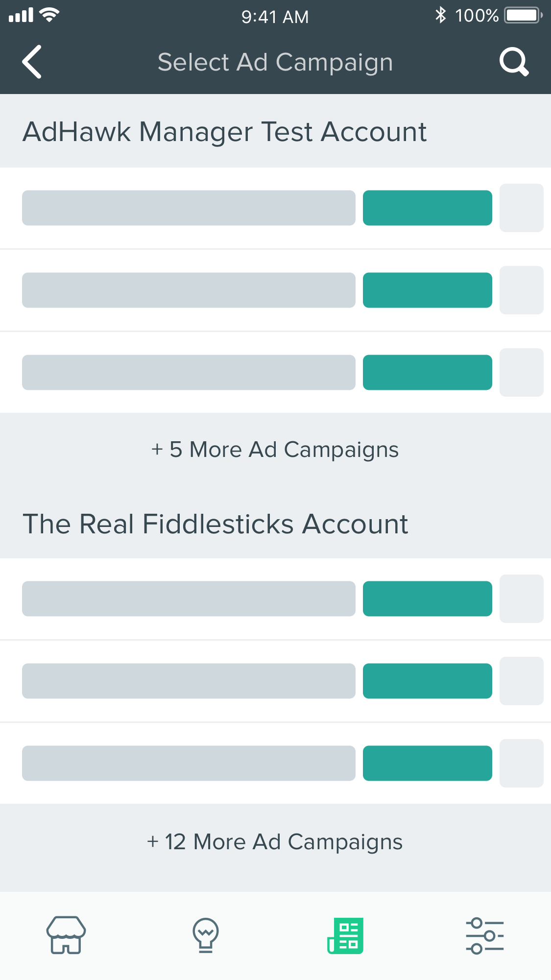Viewport: 551px width, 980px height.
Task: Tap third Fiddlesticks campaign's green status button
Action: pyautogui.click(x=427, y=763)
